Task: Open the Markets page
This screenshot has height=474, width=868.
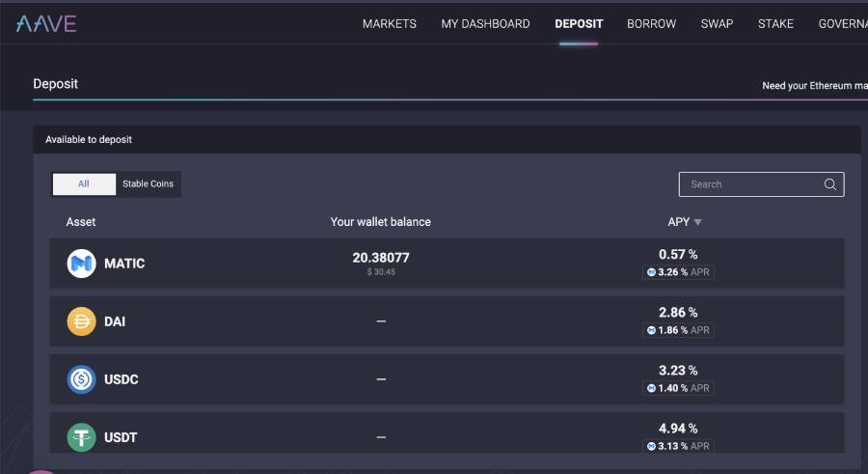Action: pos(390,24)
